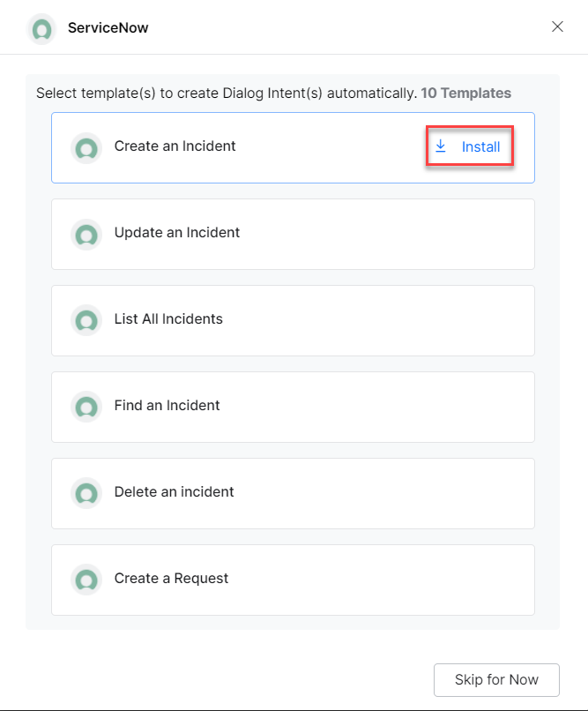Select the List All Incidents template card
Image resolution: width=588 pixels, height=711 pixels.
[293, 320]
